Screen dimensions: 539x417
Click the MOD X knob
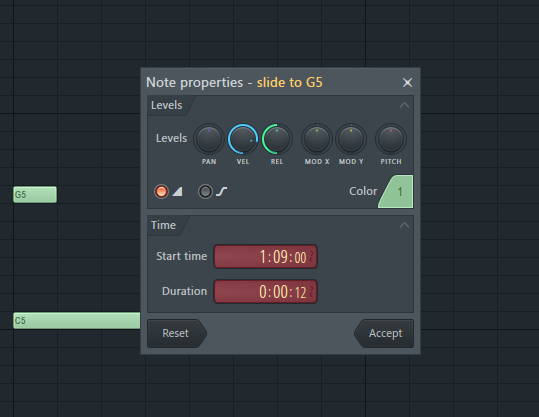click(x=317, y=139)
